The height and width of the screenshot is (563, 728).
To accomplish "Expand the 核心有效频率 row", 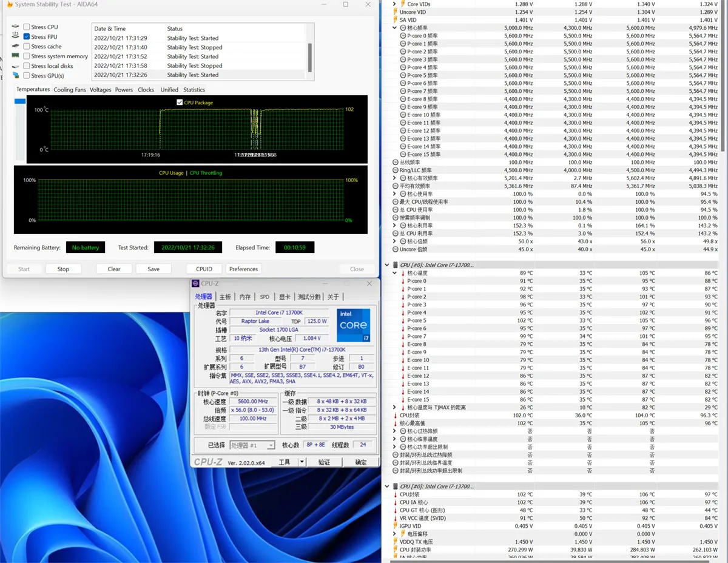I will point(395,178).
